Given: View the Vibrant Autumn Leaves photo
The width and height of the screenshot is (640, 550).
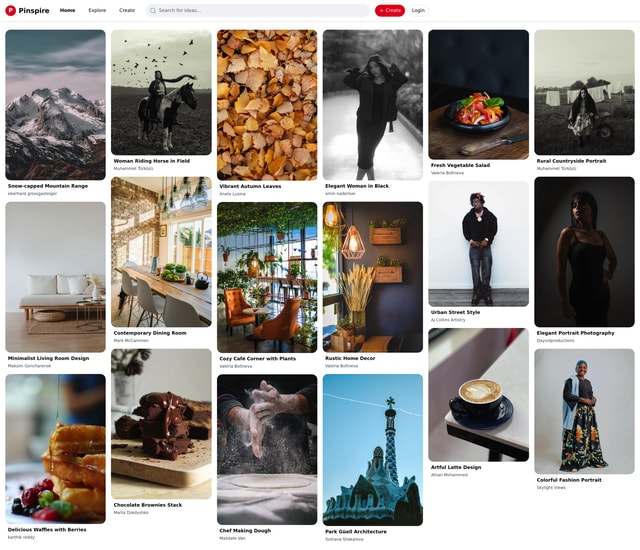Looking at the screenshot, I should (x=267, y=104).
